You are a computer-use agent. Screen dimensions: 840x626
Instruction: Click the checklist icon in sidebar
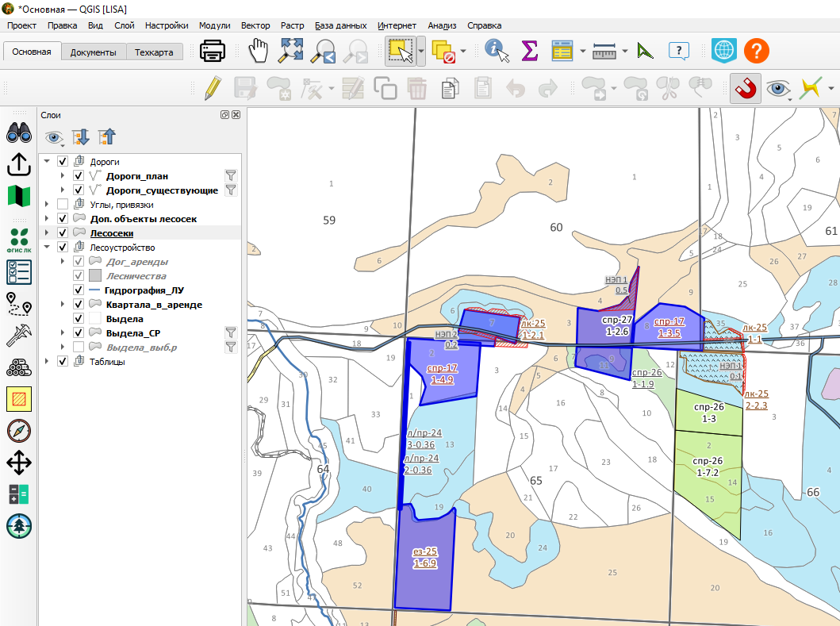[x=19, y=272]
